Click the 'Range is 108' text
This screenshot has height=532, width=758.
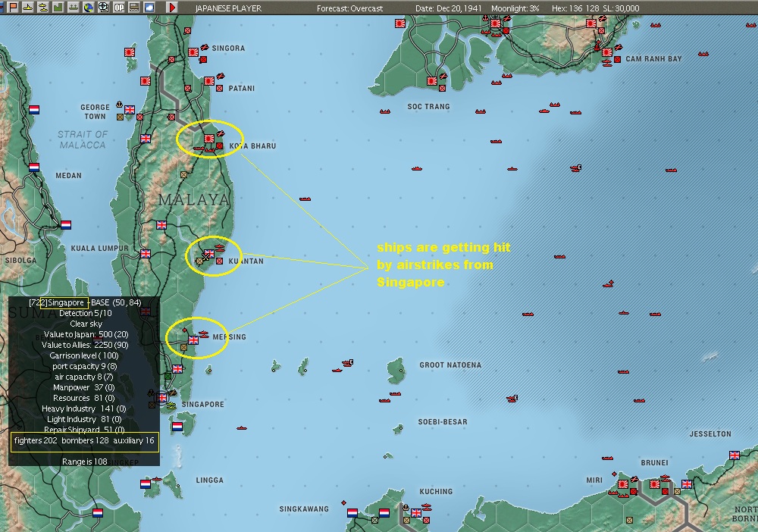tap(85, 462)
